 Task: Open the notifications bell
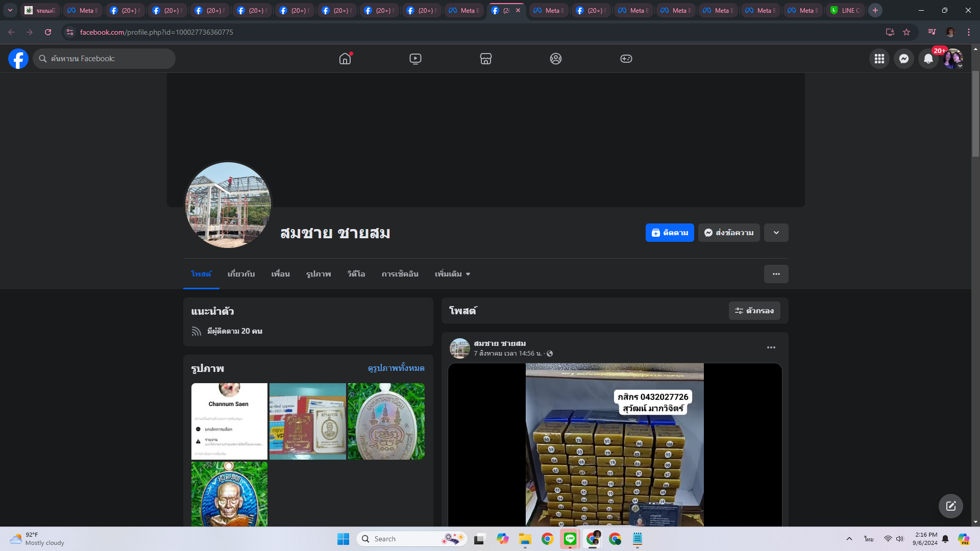click(x=928, y=59)
